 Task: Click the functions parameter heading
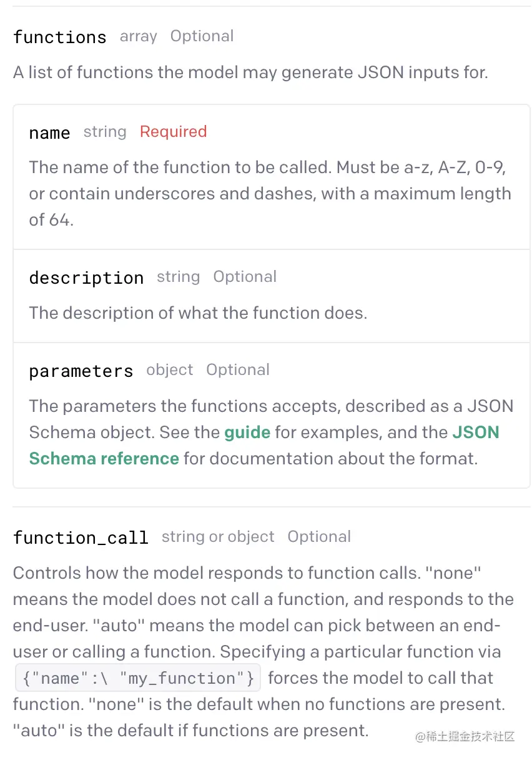coord(60,37)
